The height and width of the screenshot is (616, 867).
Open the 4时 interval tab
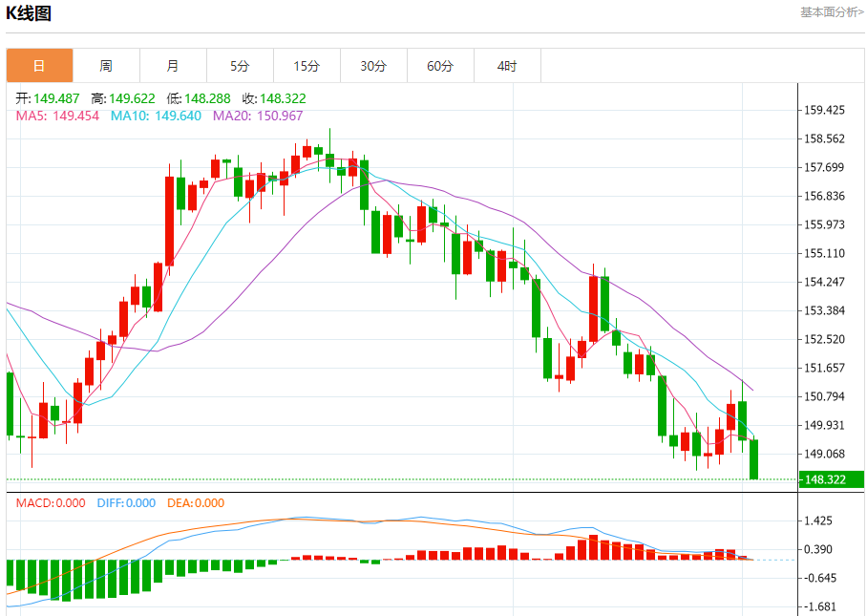click(507, 66)
